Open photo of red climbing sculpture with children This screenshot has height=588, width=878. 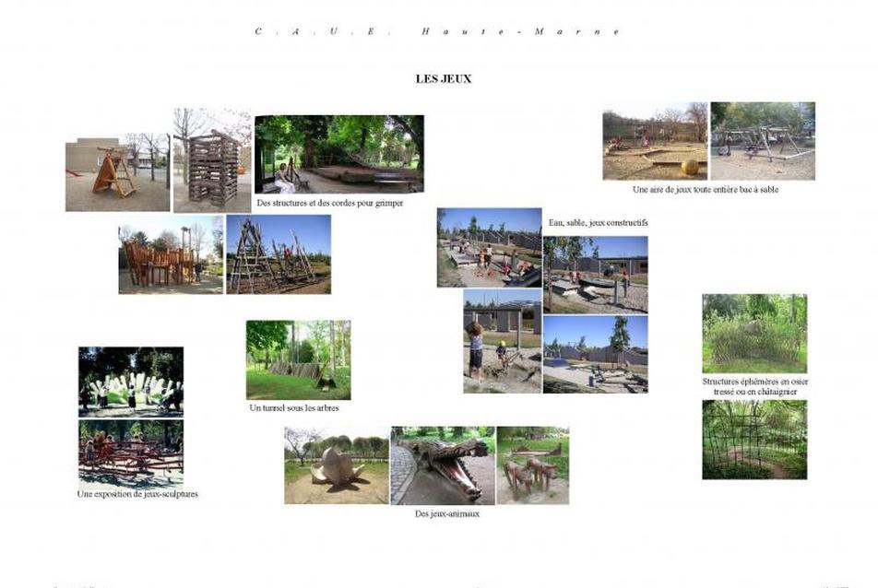tap(131, 453)
